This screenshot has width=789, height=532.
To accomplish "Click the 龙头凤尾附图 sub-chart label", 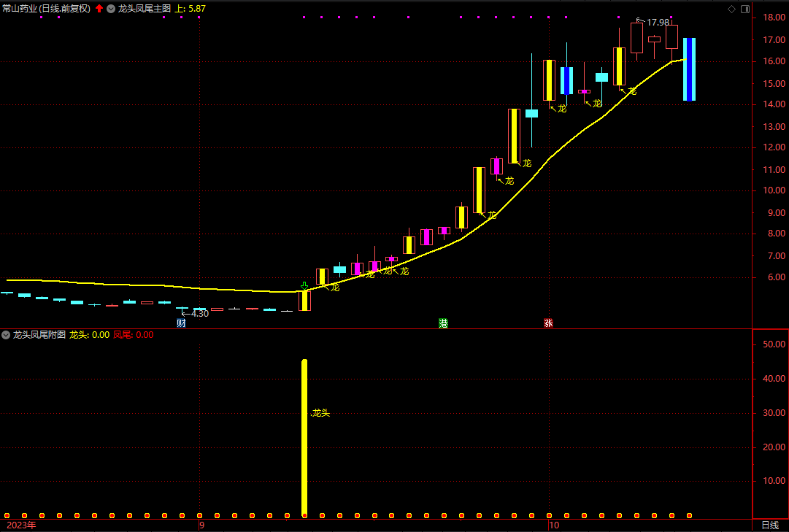I will click(x=39, y=335).
